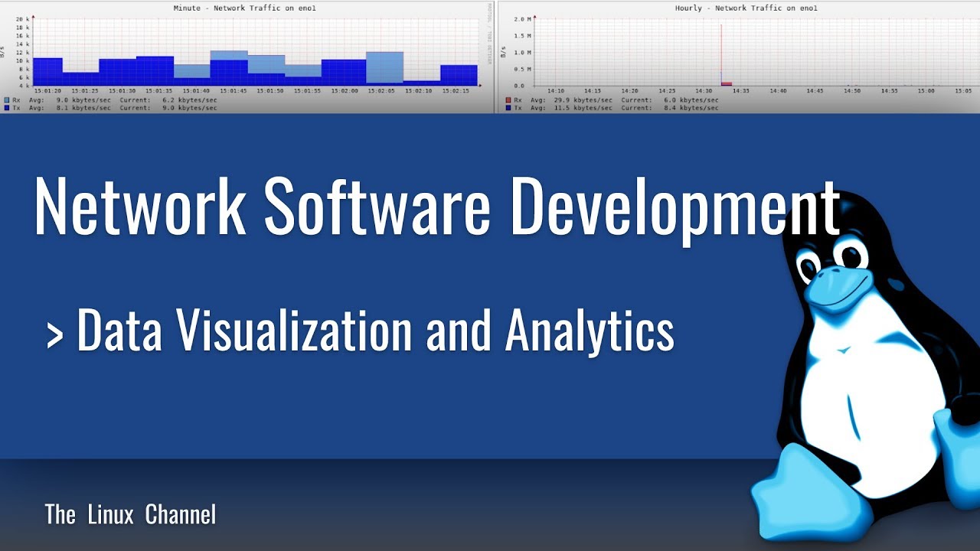Screen dimensions: 980x551
Task: Click the Minute graph Rx current value "6.2 kbytes/sec"
Action: point(190,100)
